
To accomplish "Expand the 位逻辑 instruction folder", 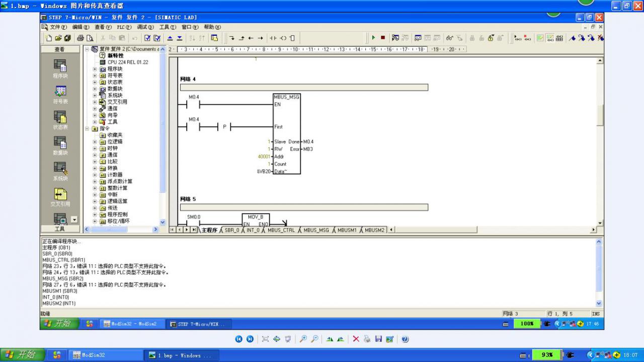I will point(95,142).
